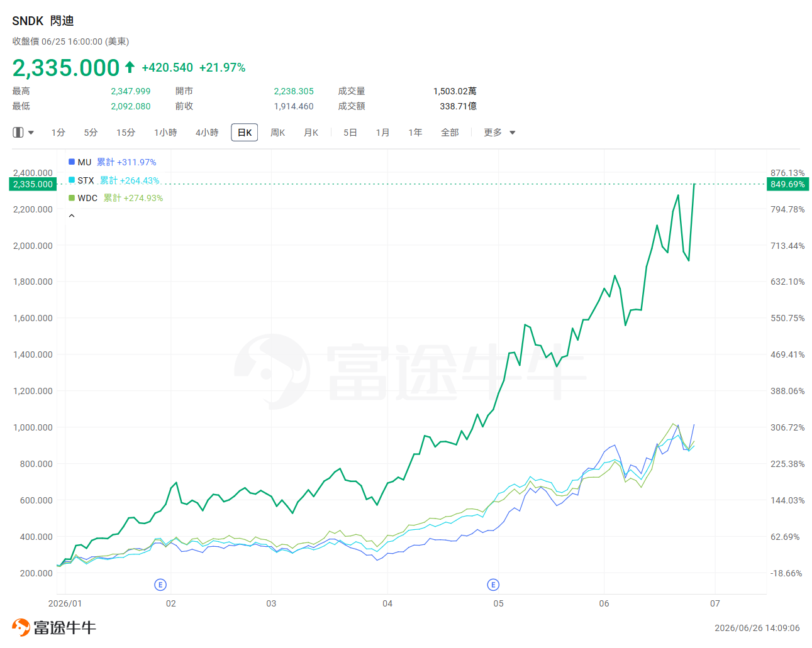Click the STX 累計 +264.43% legend entry
Image resolution: width=812 pixels, height=648 pixels.
(x=114, y=180)
